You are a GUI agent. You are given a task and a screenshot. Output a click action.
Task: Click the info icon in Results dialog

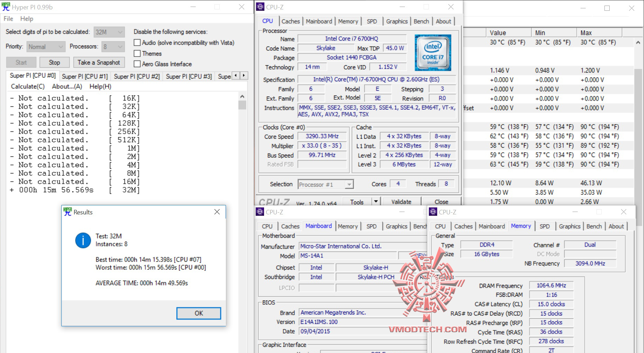[x=83, y=240]
